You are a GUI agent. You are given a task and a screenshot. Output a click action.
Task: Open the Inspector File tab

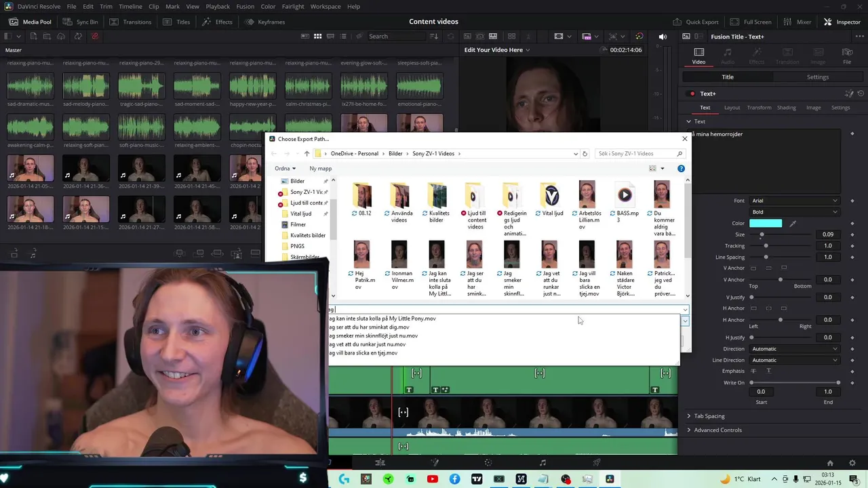coord(847,56)
